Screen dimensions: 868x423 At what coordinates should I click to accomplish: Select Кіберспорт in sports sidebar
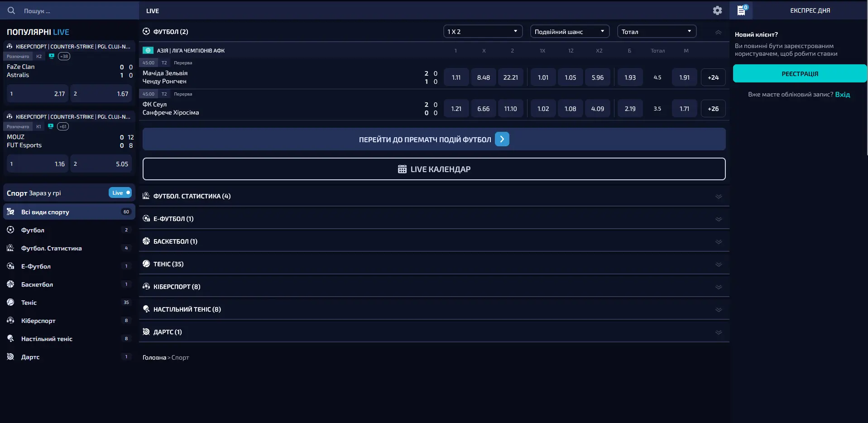[38, 321]
